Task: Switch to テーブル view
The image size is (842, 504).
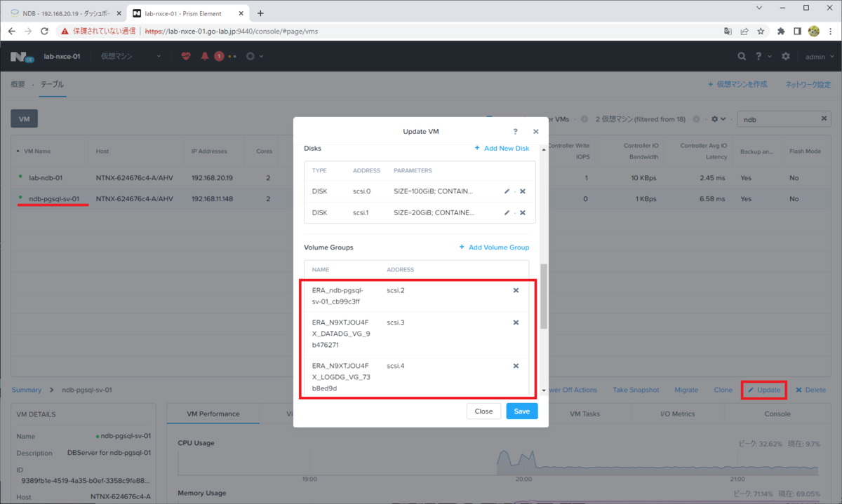Action: pos(52,84)
